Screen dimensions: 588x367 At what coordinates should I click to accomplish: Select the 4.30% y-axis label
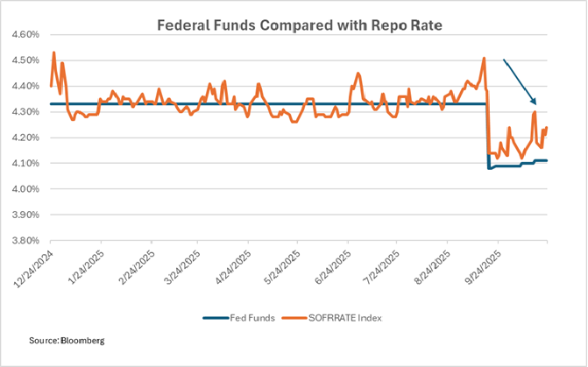pos(25,112)
